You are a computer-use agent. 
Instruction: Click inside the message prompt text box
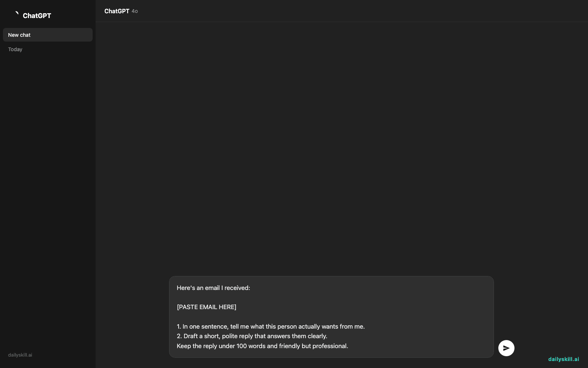pyautogui.click(x=331, y=317)
